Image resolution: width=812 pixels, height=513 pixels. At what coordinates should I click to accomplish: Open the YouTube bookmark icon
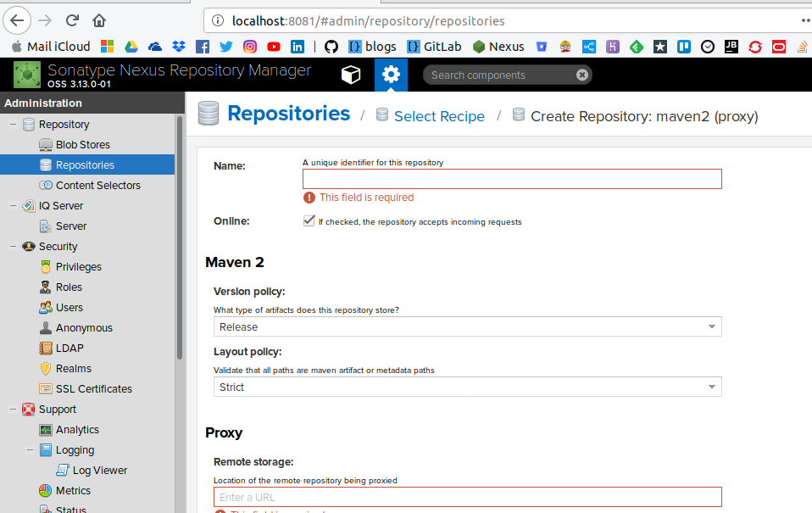click(x=274, y=47)
